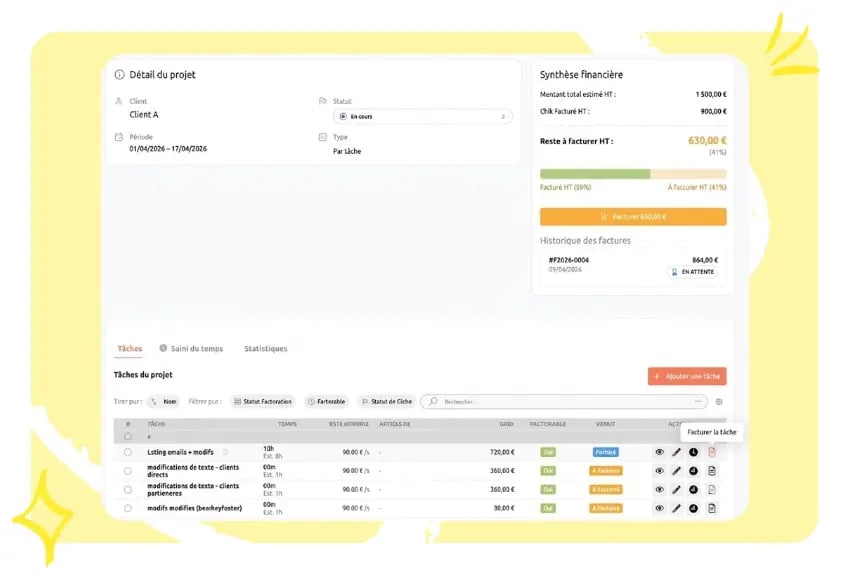Click the Ajouter une tâche button
The height and width of the screenshot is (575, 850).
tap(687, 376)
